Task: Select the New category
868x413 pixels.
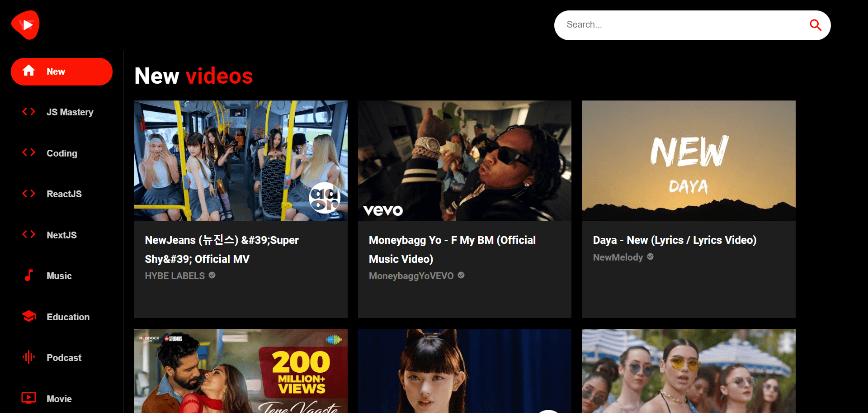Action: click(x=61, y=71)
